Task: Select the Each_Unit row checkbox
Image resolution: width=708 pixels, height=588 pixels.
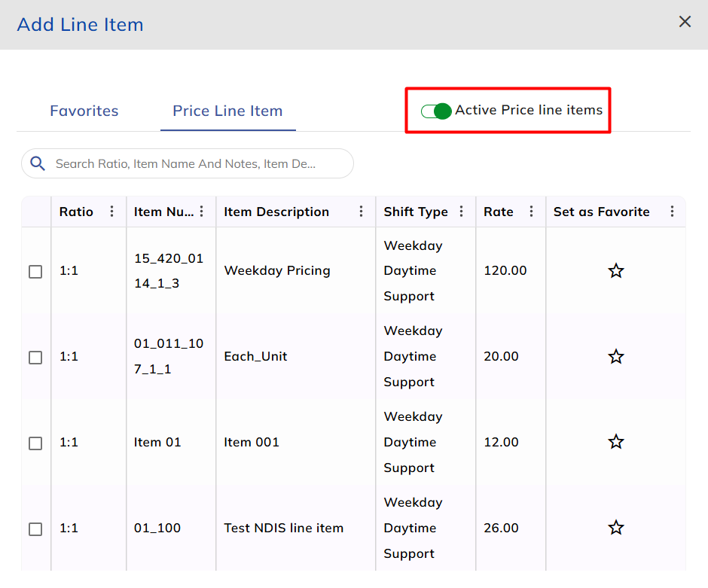Action: coord(35,358)
